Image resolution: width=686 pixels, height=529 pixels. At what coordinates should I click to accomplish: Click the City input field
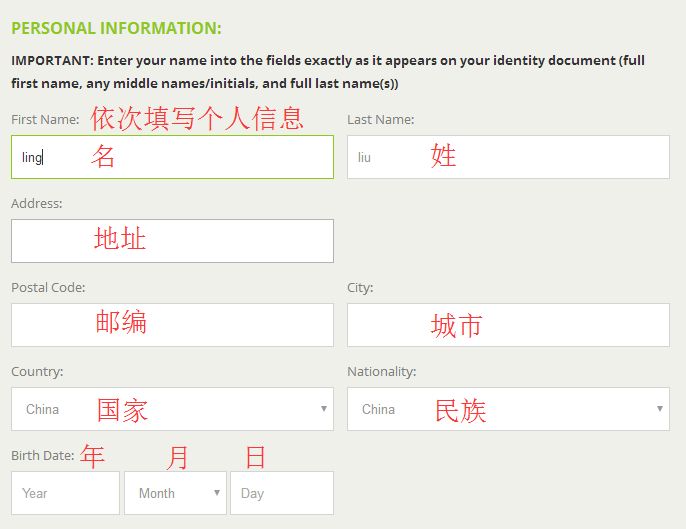(x=508, y=325)
